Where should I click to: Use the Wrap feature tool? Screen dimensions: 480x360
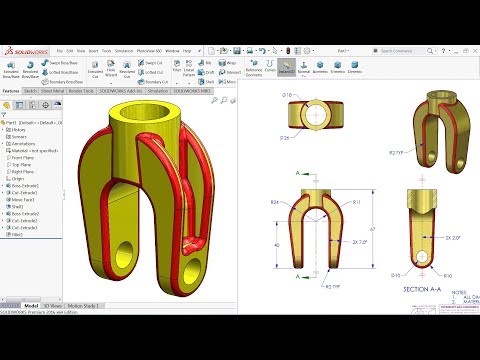tap(227, 63)
